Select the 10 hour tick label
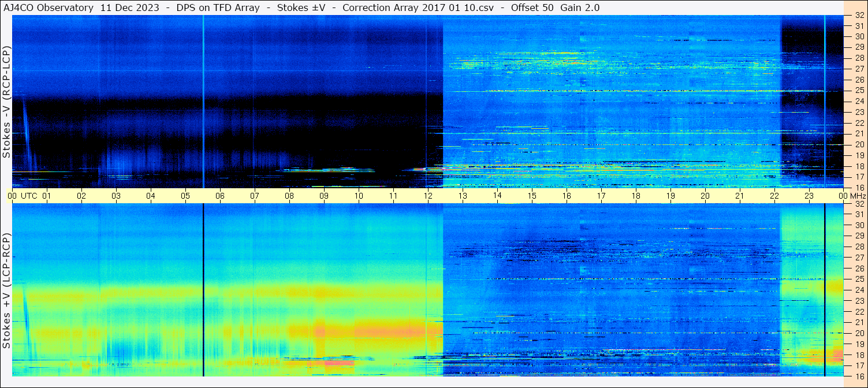Screen dimensions: 868x388 (x=359, y=196)
